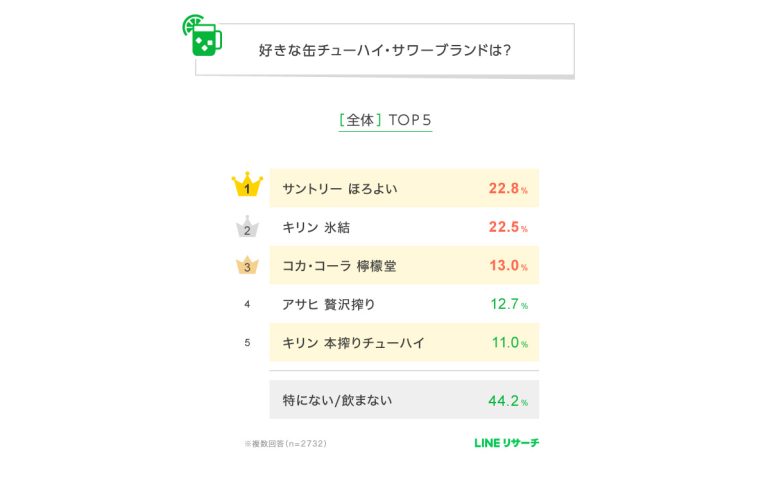Click the LINE リサーチ logo

point(506,443)
